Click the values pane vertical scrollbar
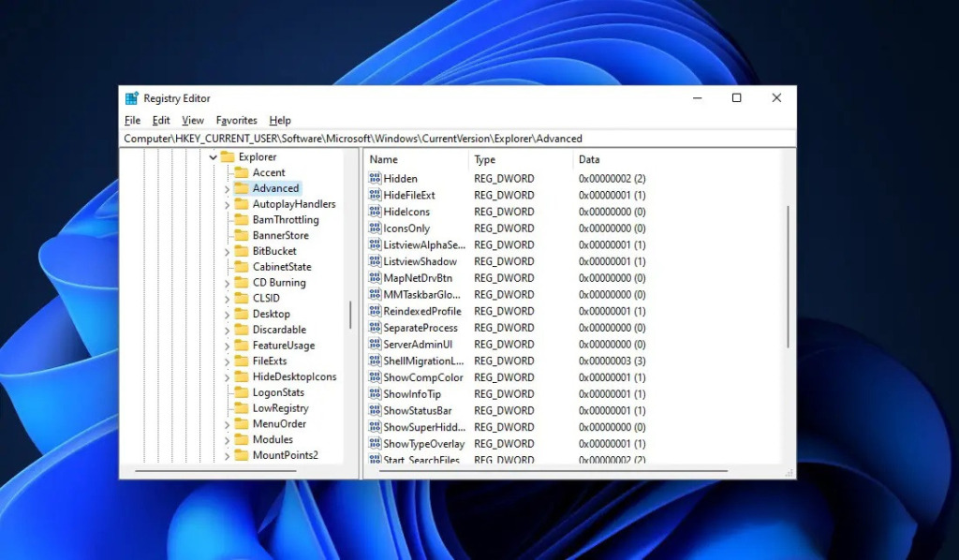The image size is (959, 560). click(789, 276)
